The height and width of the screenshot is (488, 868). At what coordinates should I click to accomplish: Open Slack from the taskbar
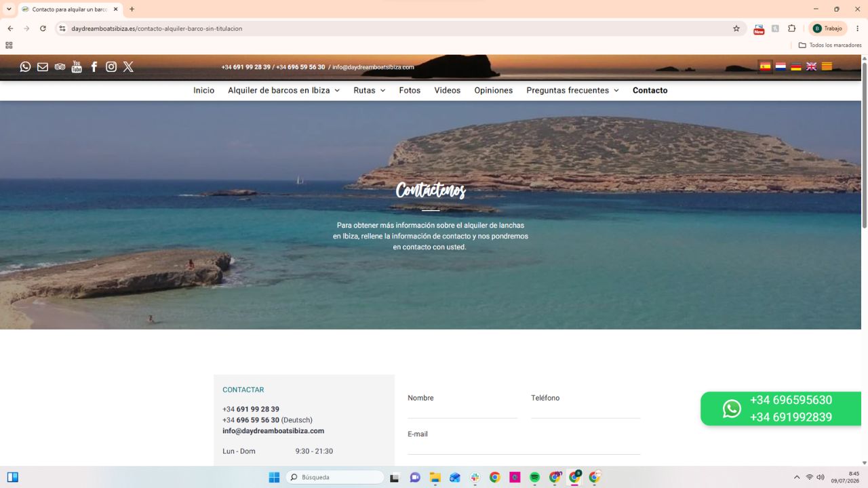pyautogui.click(x=475, y=477)
